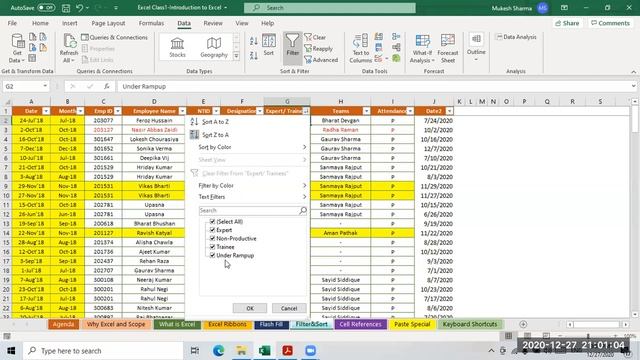The image size is (640, 360).
Task: Open the Page Layout ribbon tab
Action: point(108,23)
